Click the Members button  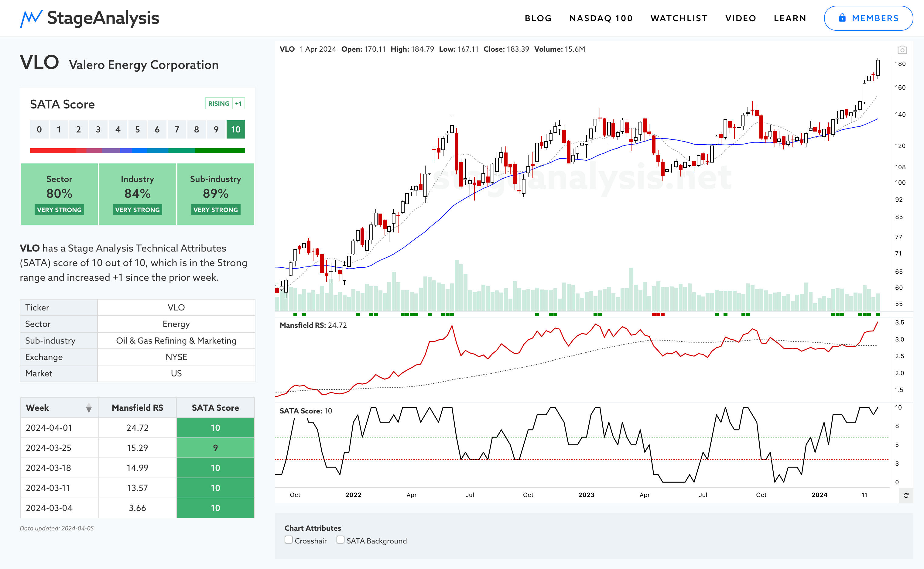click(x=868, y=18)
